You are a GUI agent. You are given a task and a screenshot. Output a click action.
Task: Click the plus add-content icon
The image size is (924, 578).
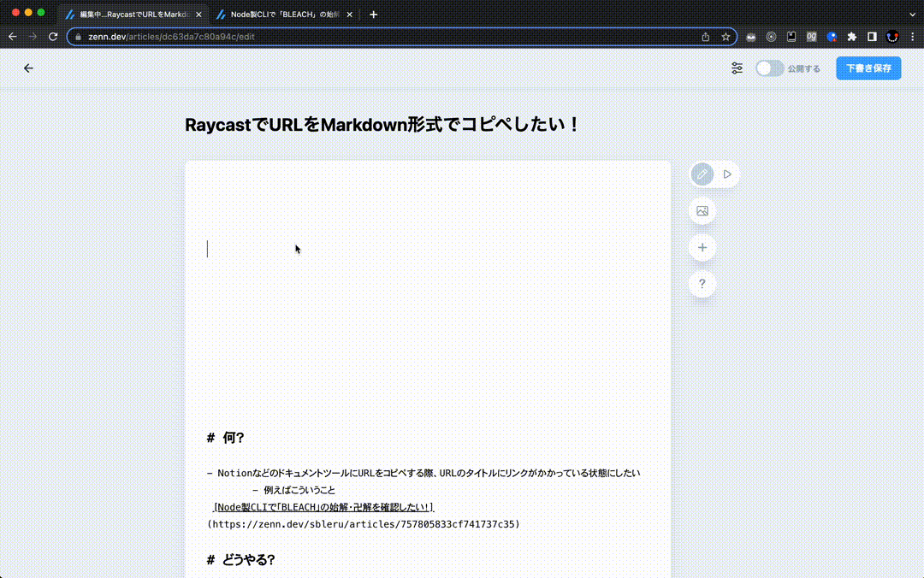click(702, 247)
